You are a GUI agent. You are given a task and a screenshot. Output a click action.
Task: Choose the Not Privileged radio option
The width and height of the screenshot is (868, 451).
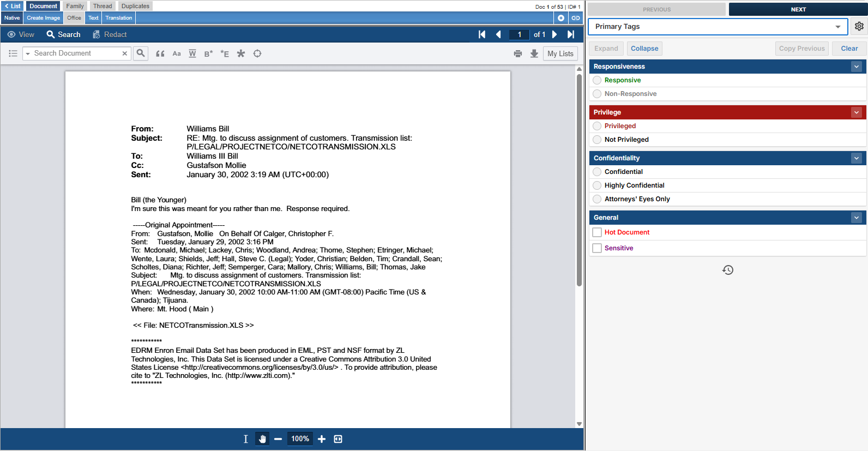pos(597,140)
